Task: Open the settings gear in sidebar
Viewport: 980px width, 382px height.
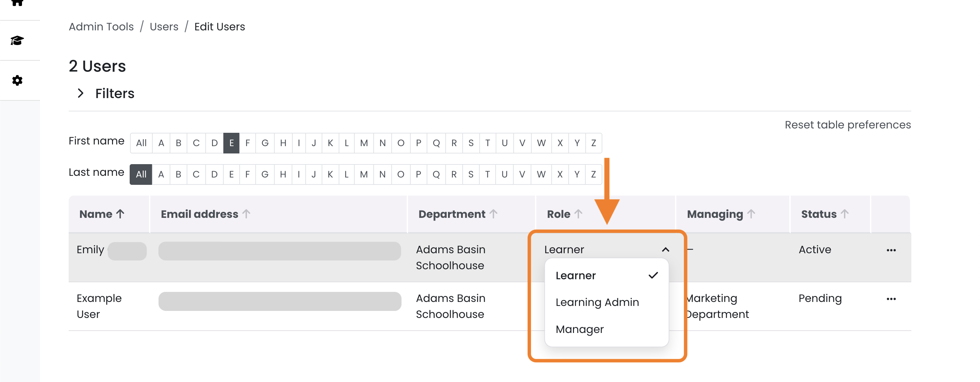Action: pyautogui.click(x=17, y=80)
